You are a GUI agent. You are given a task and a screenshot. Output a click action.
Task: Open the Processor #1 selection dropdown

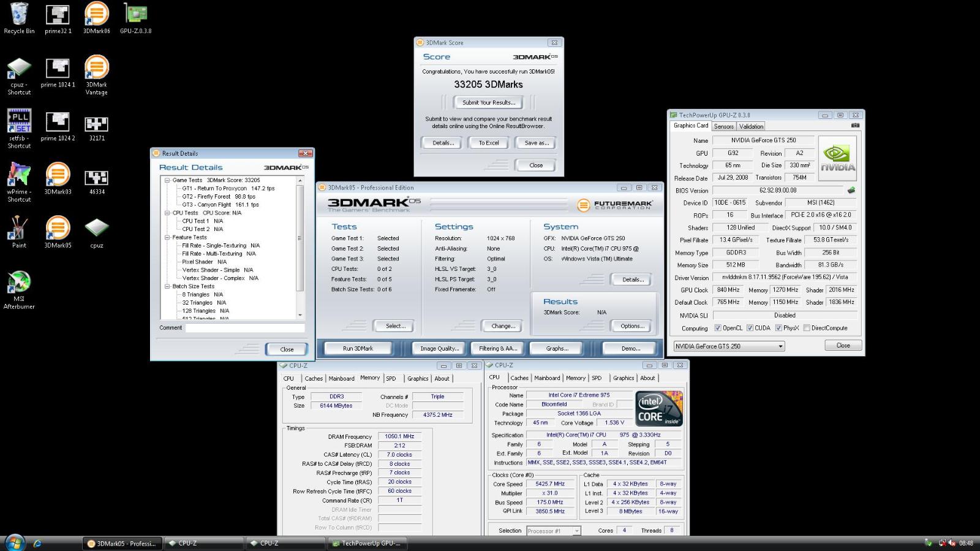coord(553,531)
